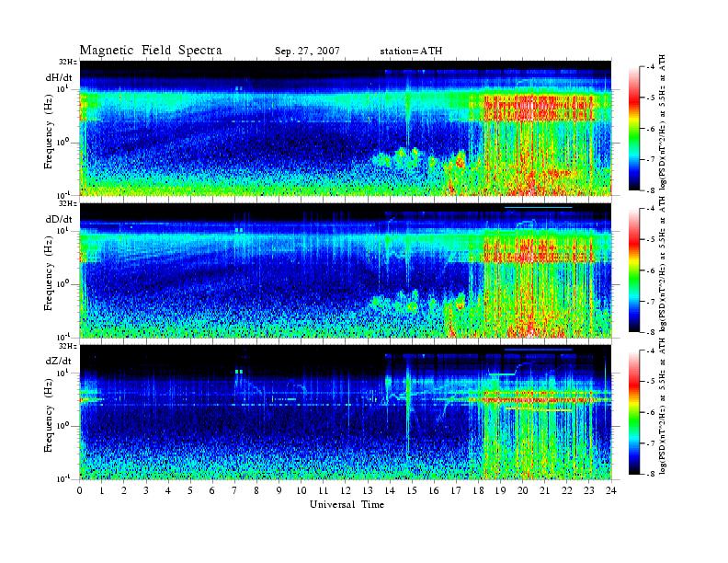Click hour tick "3" on the time axis
Screen dimensions: 728x563
(x=146, y=490)
